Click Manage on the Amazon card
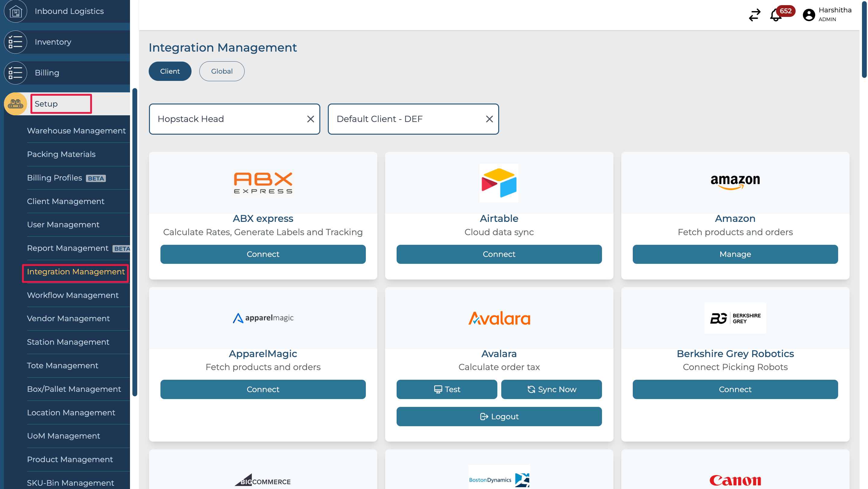The image size is (868, 489). coord(735,254)
